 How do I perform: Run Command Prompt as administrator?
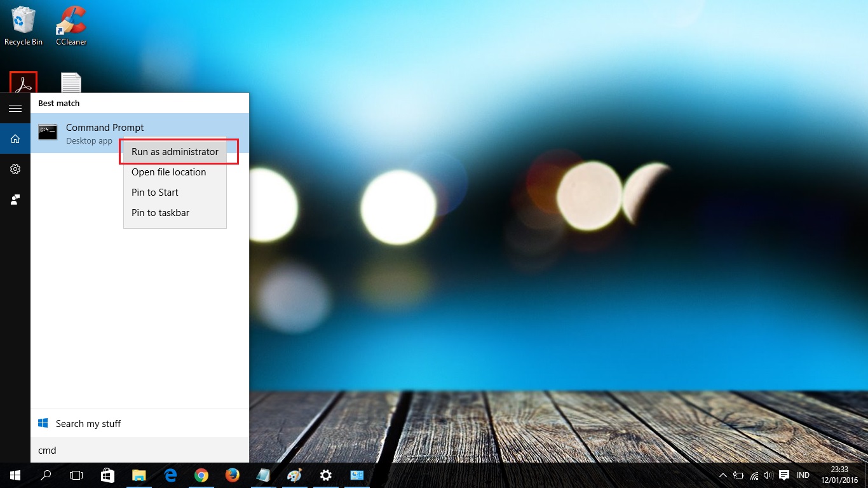click(174, 151)
